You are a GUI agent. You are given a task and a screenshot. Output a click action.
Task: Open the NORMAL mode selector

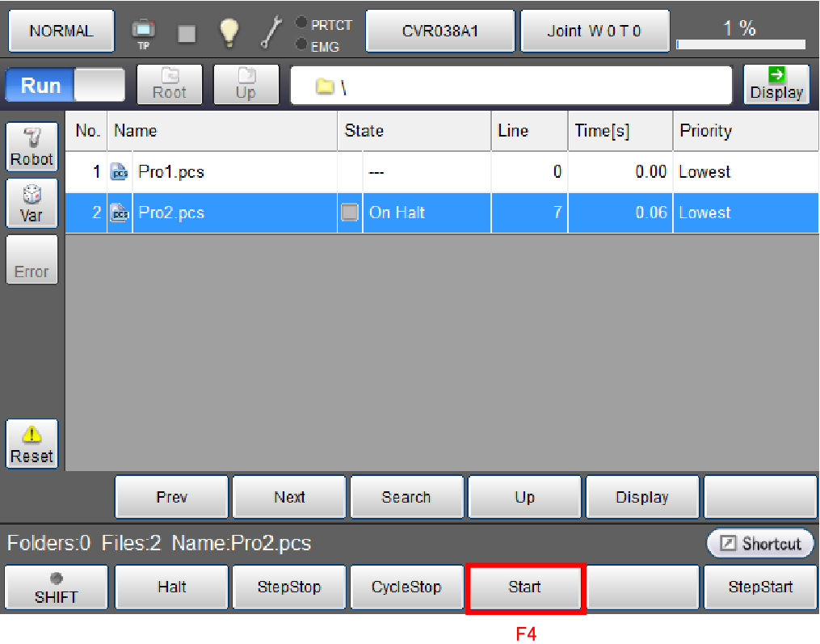(x=61, y=32)
